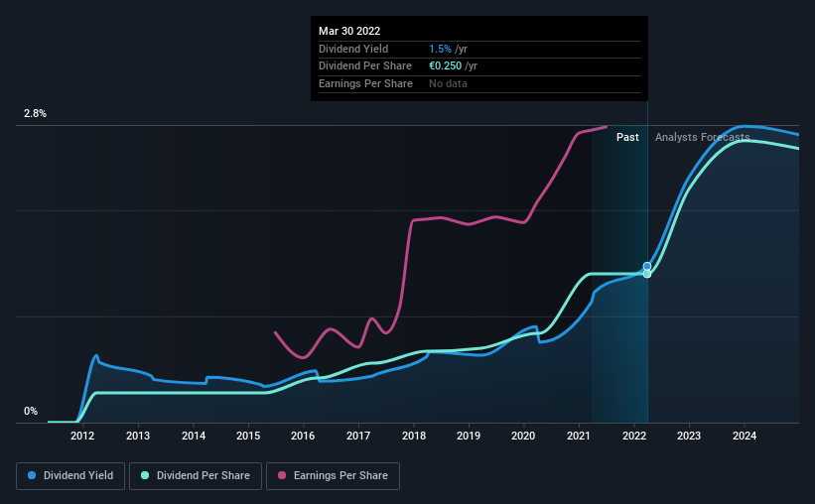The height and width of the screenshot is (504, 815).
Task: Click the Analysts Forecasts label
Action: coord(702,137)
